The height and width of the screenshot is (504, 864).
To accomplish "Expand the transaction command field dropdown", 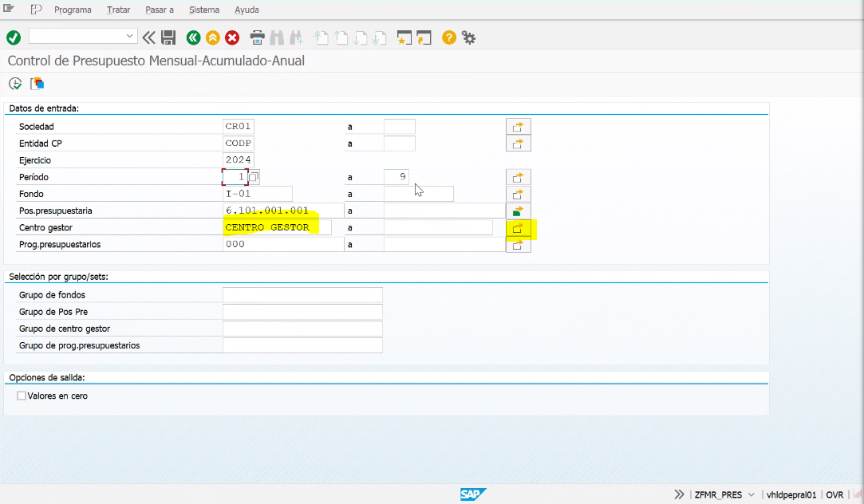I will (x=131, y=36).
